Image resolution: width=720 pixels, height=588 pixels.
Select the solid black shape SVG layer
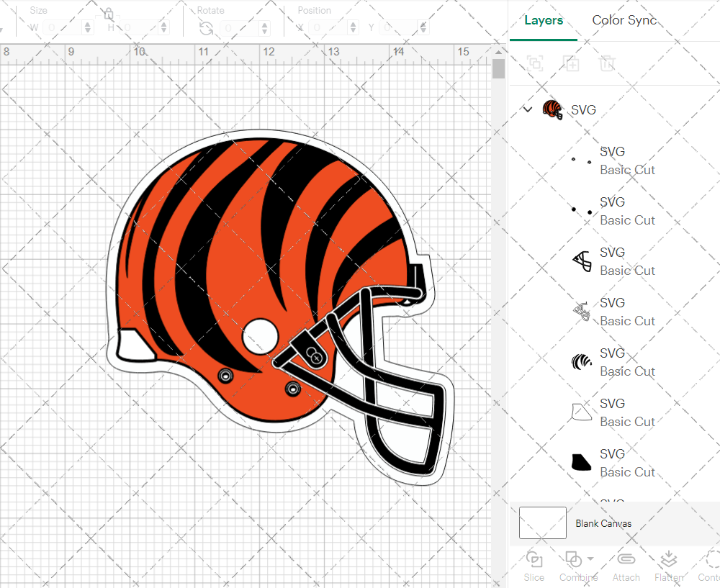click(614, 463)
